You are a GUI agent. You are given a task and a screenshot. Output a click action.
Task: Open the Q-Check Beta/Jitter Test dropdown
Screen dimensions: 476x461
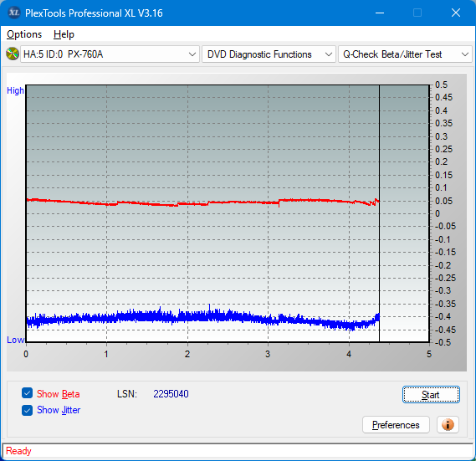[405, 54]
